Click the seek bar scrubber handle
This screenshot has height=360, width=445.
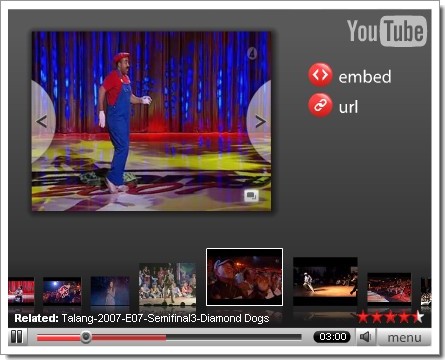click(86, 337)
